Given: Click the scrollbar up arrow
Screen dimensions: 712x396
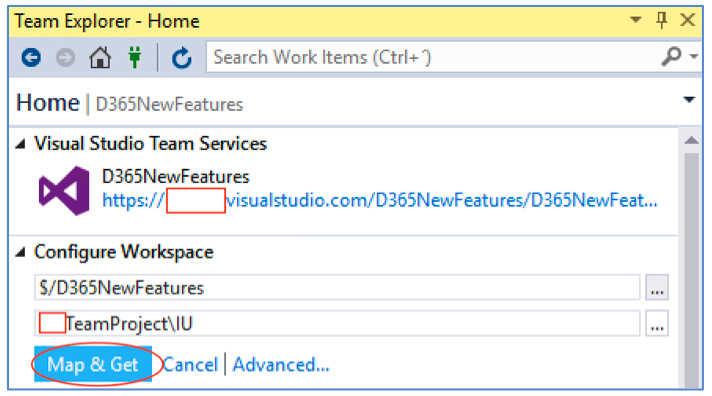Looking at the screenshot, I should tap(692, 140).
